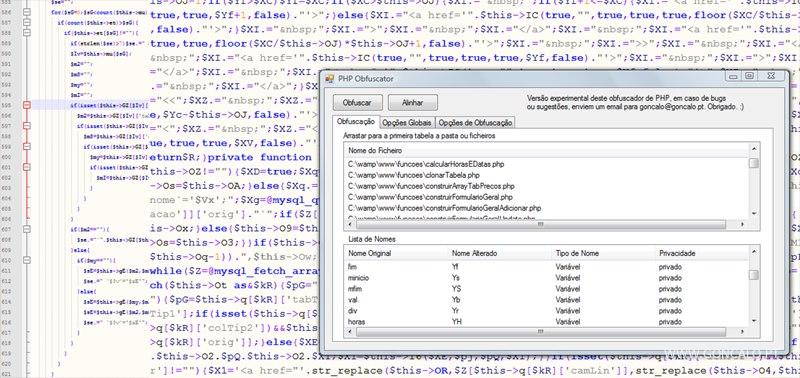Select the 'val' name row
800x378 pixels.
[545, 300]
